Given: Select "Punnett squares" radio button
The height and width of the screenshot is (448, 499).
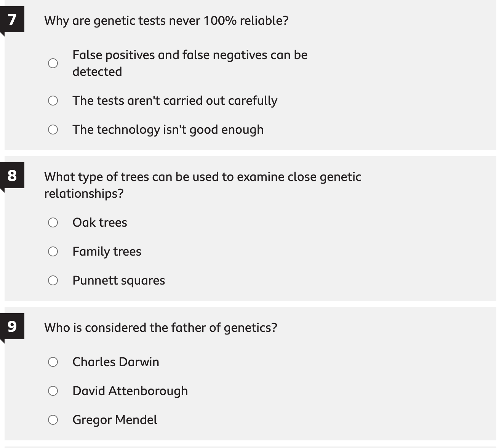Looking at the screenshot, I should pos(53,280).
